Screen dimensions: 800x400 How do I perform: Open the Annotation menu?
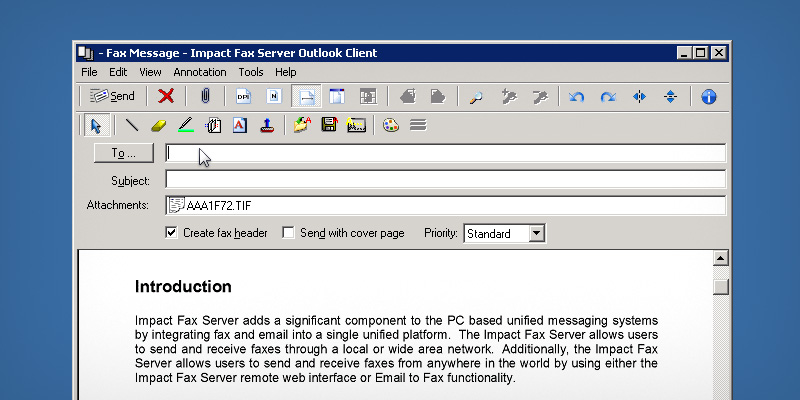click(200, 72)
